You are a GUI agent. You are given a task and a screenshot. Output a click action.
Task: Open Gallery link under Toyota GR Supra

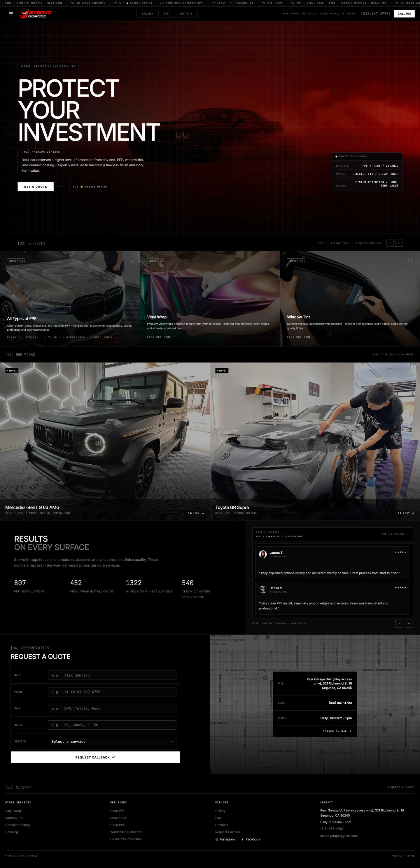pyautogui.click(x=406, y=513)
